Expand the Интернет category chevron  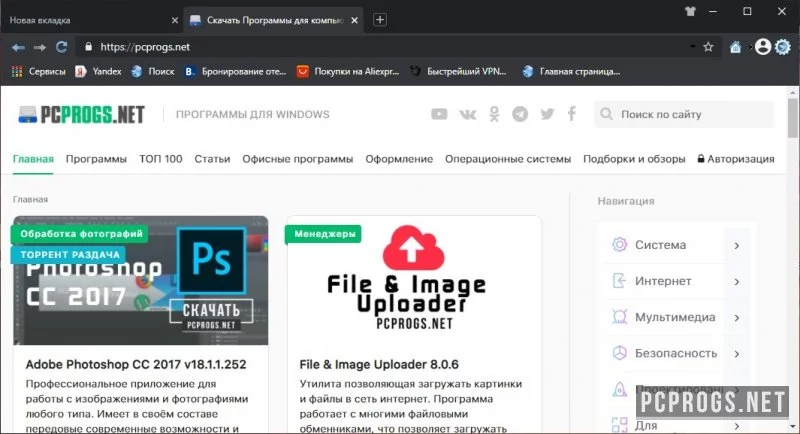pos(737,282)
